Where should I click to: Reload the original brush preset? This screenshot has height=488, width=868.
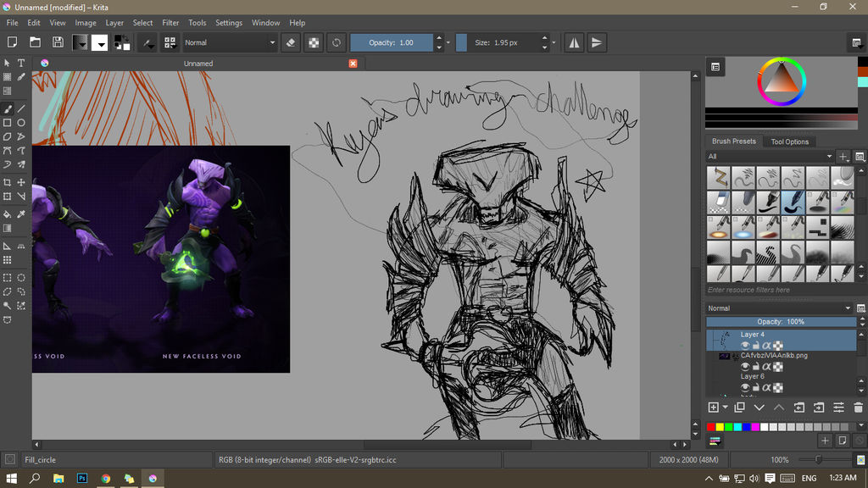click(x=336, y=42)
